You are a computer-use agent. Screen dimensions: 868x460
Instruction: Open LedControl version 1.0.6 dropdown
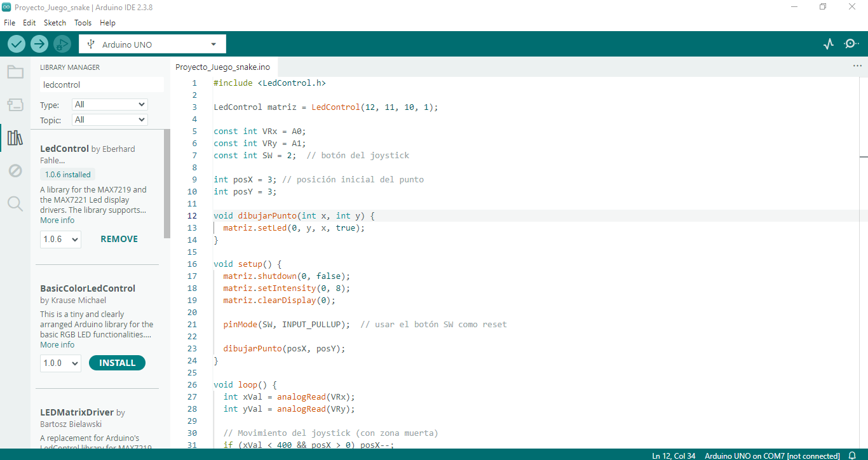tap(60, 239)
